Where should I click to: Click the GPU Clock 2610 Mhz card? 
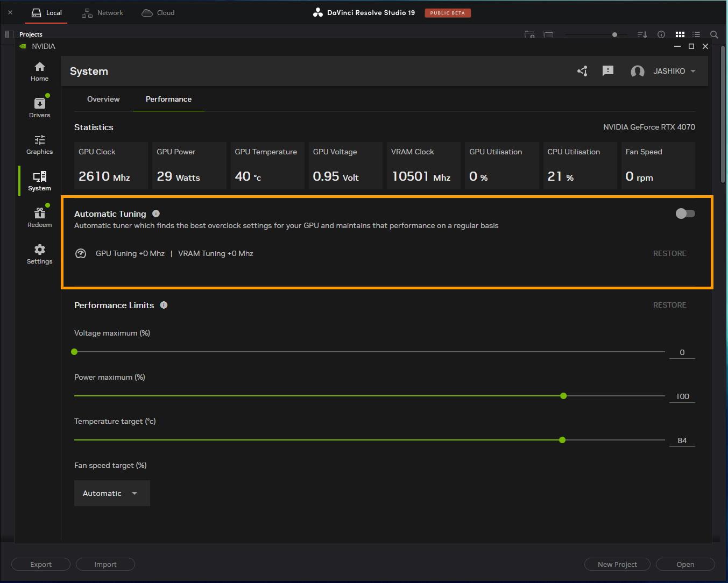click(111, 166)
